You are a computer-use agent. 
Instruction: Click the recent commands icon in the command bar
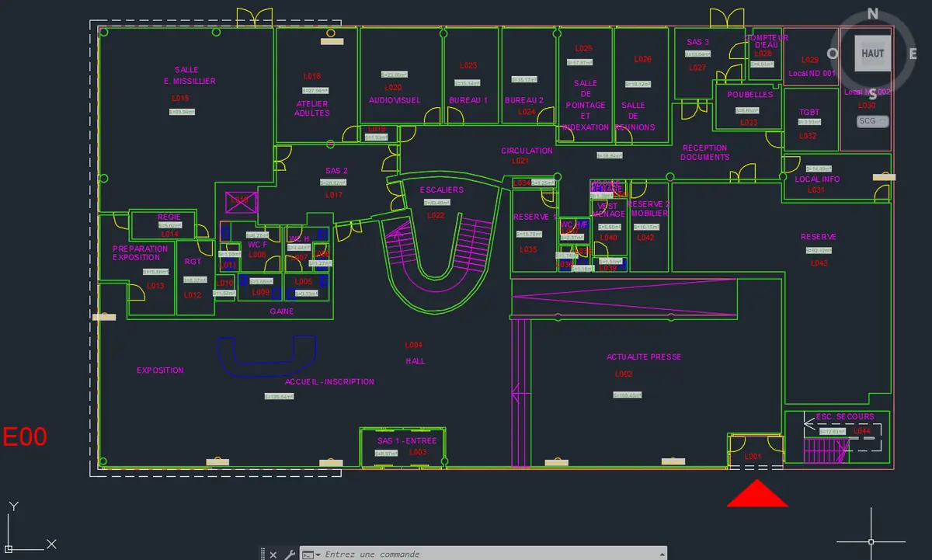tap(308, 554)
